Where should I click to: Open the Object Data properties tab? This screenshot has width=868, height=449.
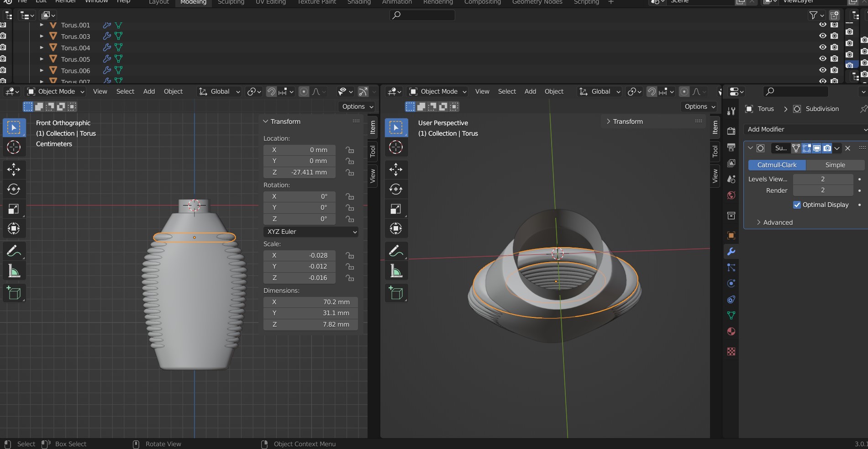tap(731, 315)
